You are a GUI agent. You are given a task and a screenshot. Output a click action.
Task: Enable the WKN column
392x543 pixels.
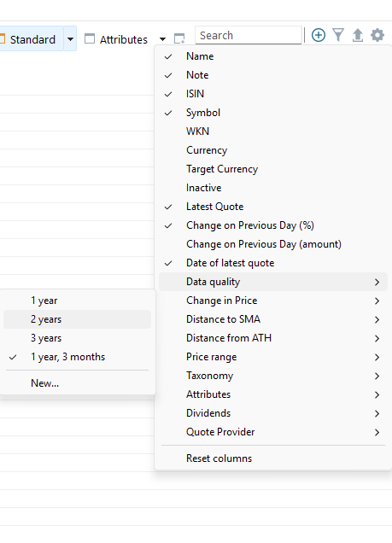click(273, 131)
